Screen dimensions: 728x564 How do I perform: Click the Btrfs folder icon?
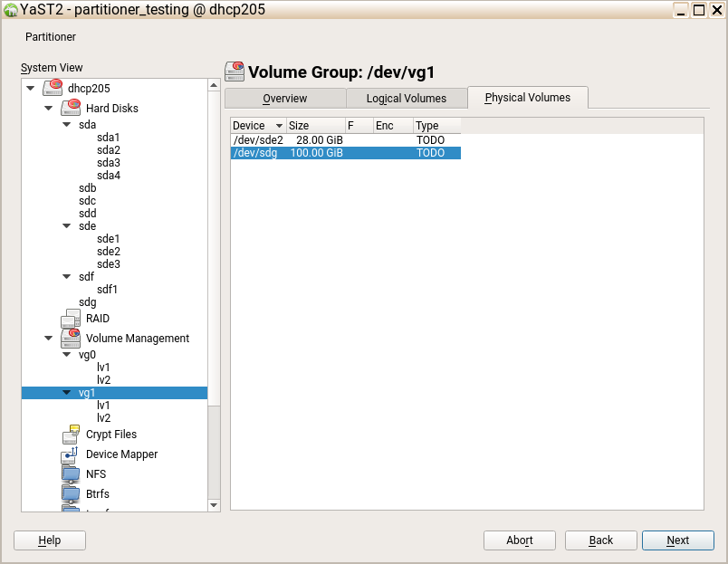click(71, 494)
